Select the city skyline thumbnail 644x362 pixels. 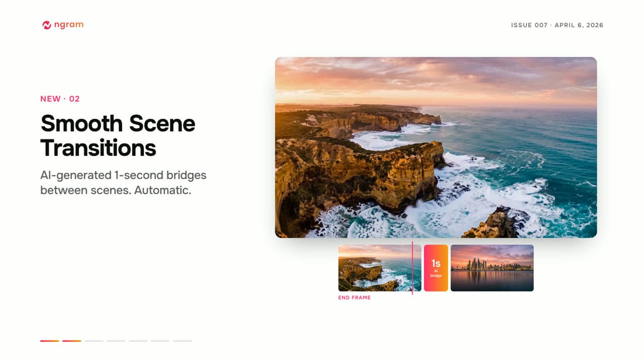[492, 268]
